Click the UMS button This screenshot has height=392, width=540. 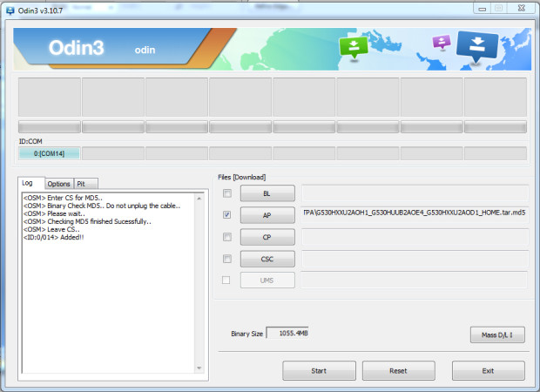click(267, 280)
